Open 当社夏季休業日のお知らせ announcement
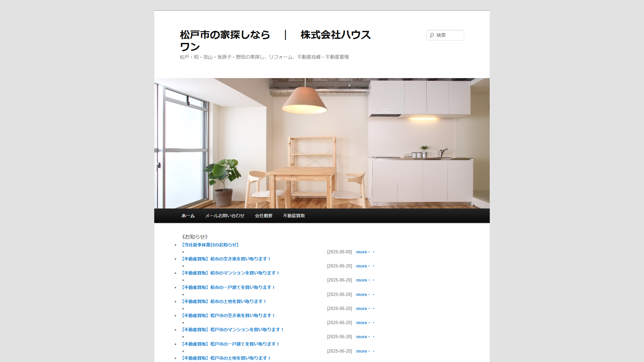This screenshot has width=644, height=362. 210,245
